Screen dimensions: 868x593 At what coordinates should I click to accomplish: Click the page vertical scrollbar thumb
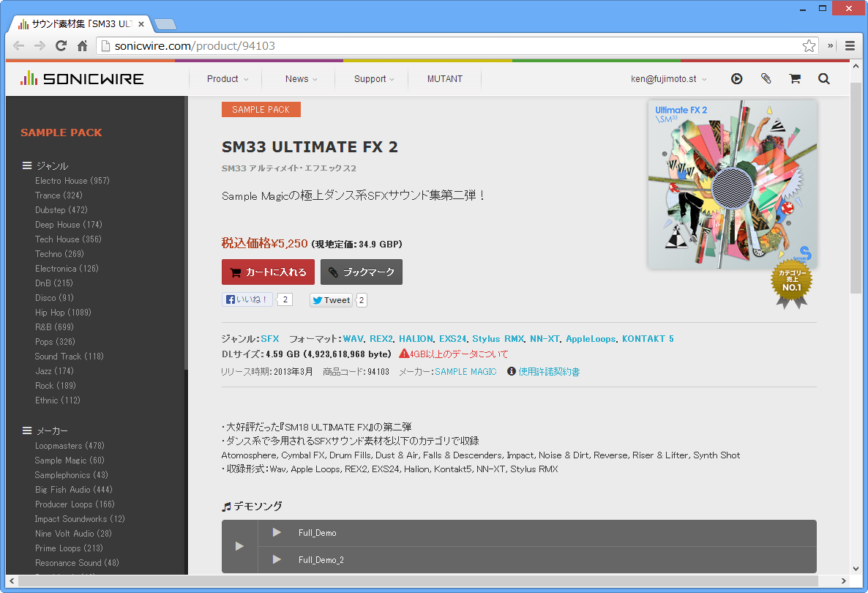856,188
